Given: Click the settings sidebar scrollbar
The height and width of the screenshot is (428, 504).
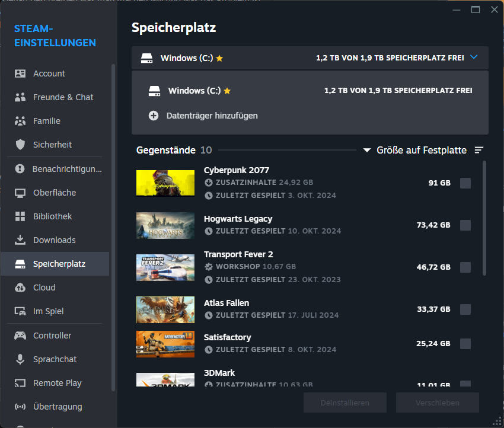Looking at the screenshot, I should point(113,228).
